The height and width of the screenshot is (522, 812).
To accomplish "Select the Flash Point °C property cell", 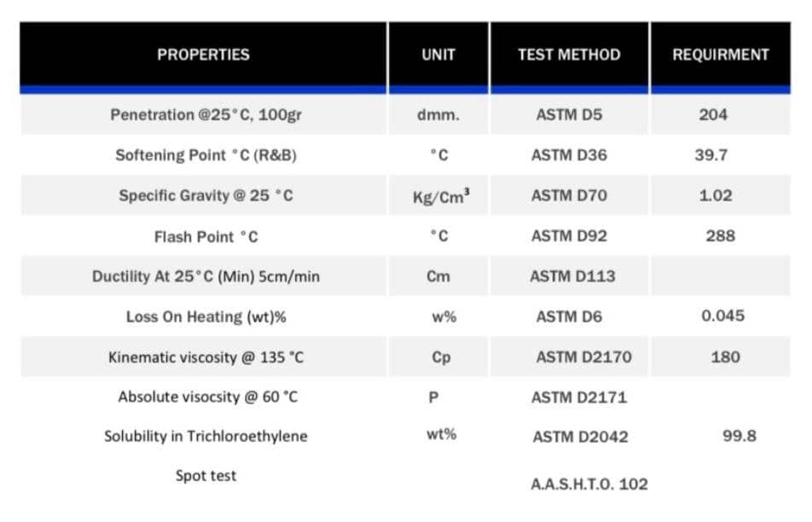I will [x=206, y=236].
